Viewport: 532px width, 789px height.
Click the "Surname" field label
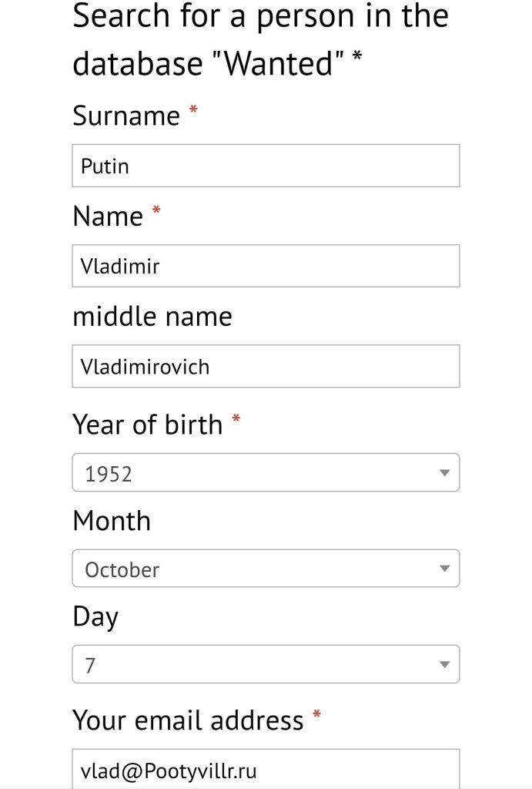[126, 116]
